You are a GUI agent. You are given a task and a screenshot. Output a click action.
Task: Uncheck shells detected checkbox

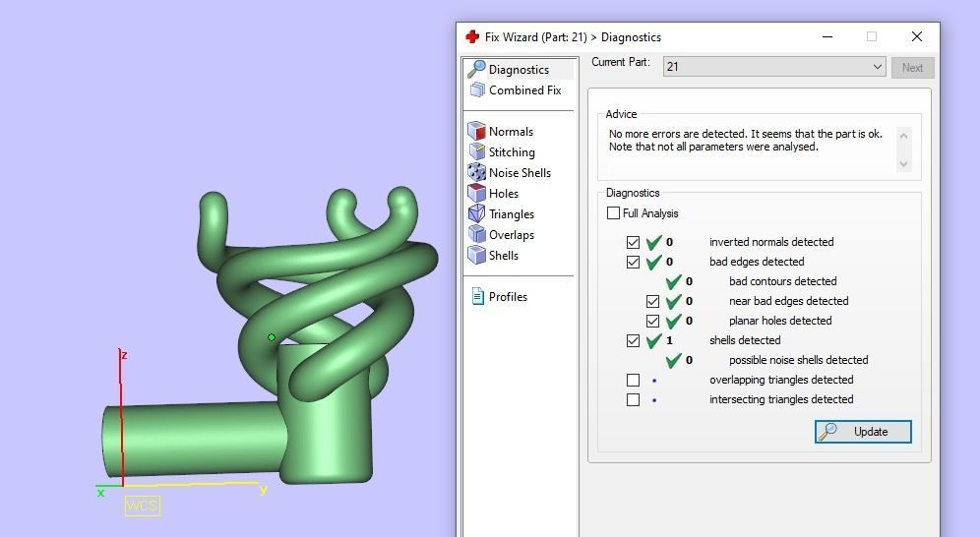[633, 340]
